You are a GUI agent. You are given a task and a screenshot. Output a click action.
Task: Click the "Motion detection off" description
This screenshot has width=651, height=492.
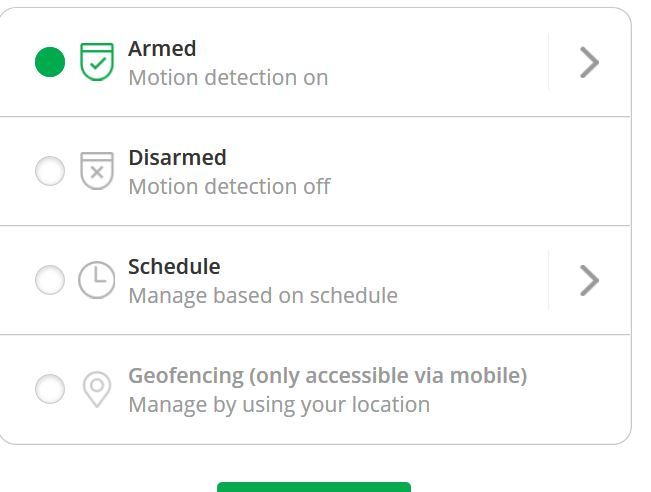click(229, 186)
